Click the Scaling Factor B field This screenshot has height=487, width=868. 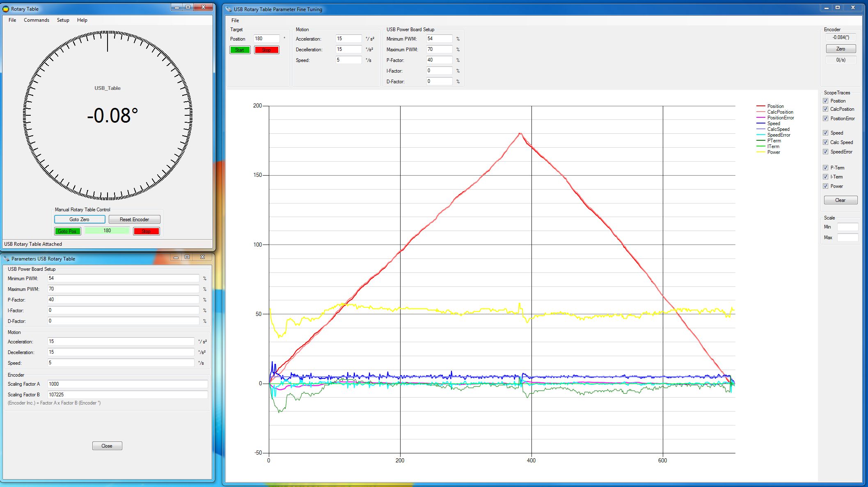pyautogui.click(x=128, y=395)
